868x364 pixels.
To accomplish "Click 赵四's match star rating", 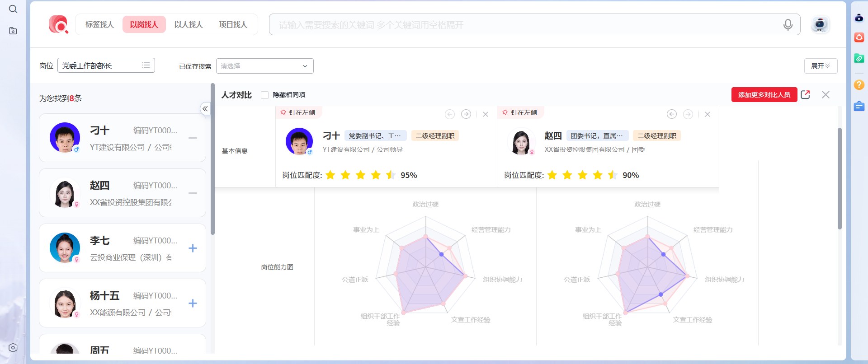I will (582, 175).
